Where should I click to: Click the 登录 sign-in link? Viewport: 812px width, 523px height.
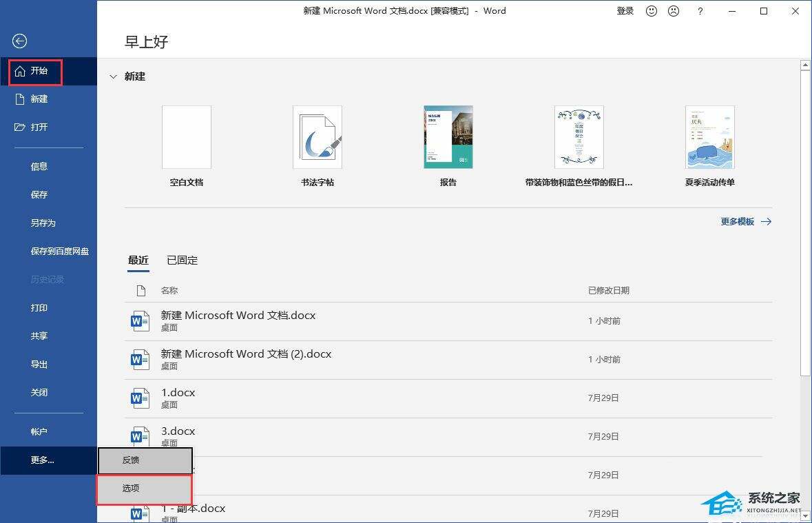pyautogui.click(x=625, y=11)
